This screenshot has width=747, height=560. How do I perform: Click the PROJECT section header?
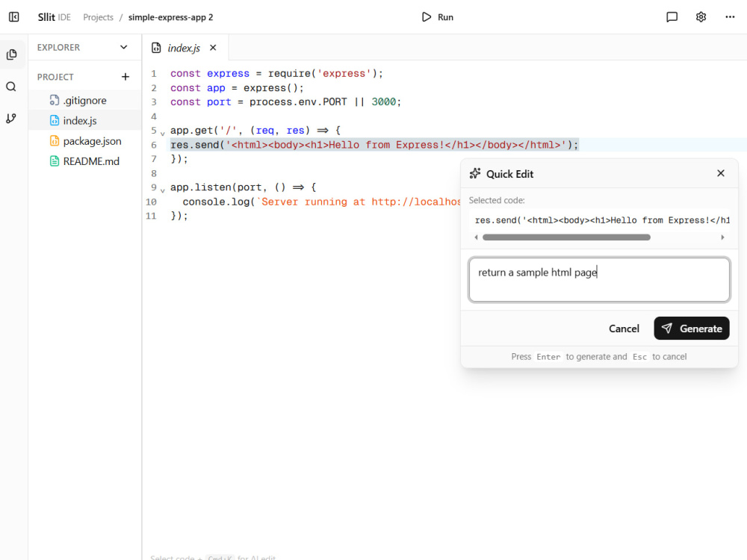tap(55, 77)
